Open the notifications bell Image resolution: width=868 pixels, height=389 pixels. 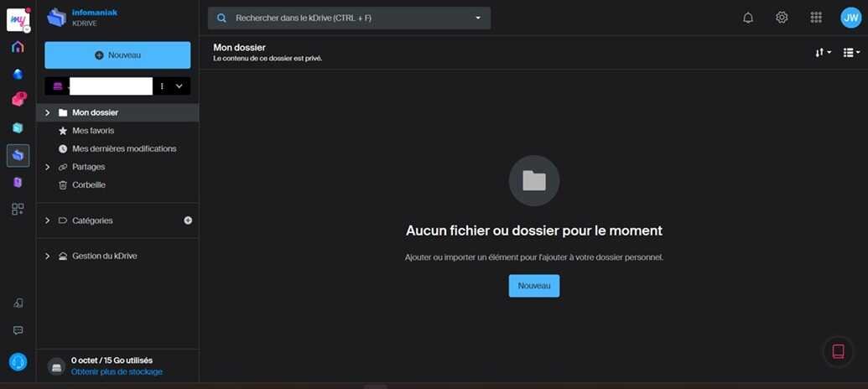[x=748, y=18]
